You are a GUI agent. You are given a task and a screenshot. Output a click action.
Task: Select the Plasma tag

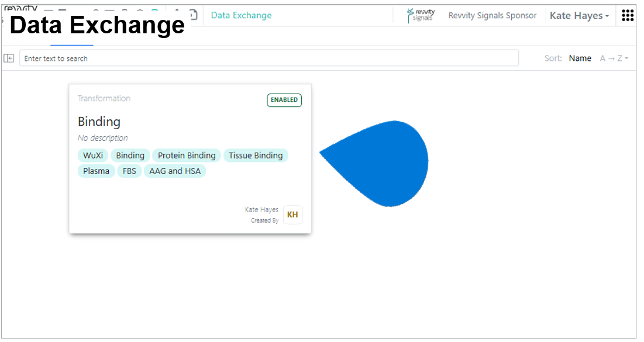coord(96,171)
